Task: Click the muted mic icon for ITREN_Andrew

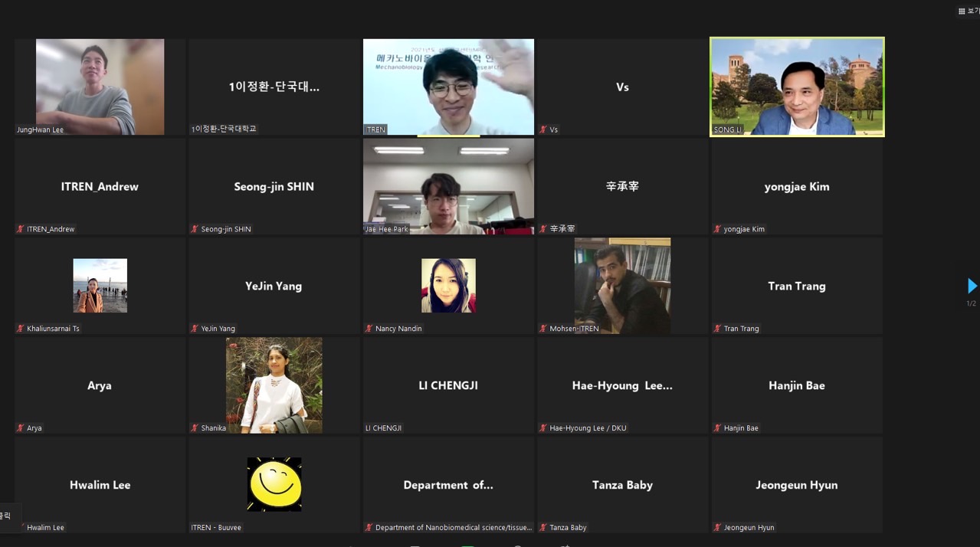Action: pyautogui.click(x=21, y=229)
